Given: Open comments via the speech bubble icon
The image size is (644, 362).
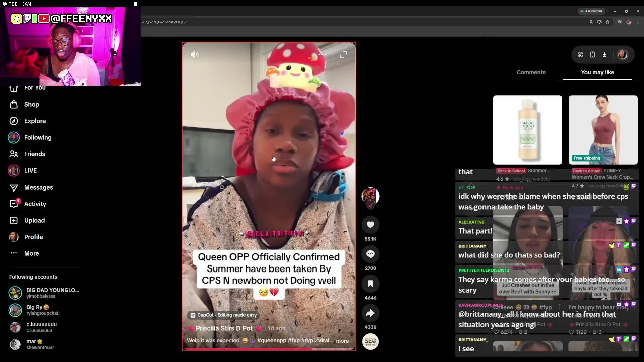Looking at the screenshot, I should (370, 254).
